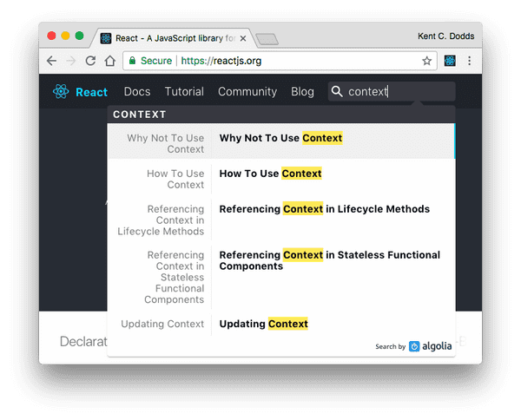Choose the 'How To Use Context' result
Image resolution: width=521 pixels, height=420 pixels.
pyautogui.click(x=270, y=174)
